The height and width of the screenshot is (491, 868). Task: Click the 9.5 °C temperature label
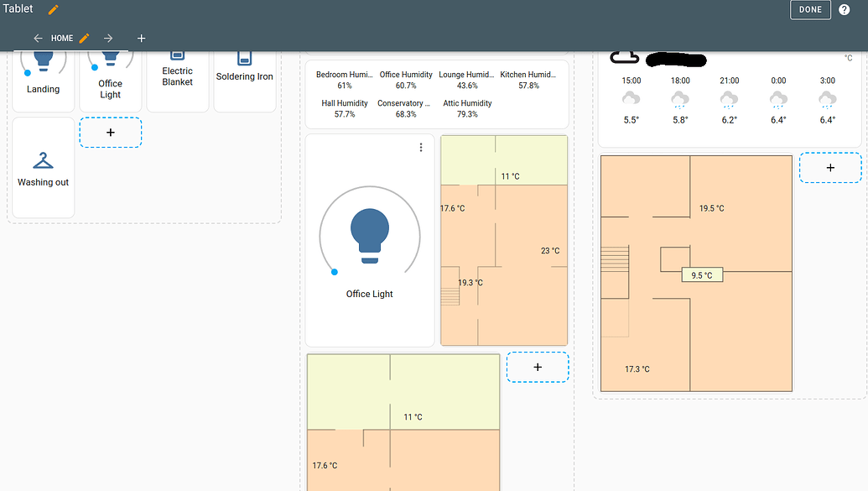click(702, 274)
